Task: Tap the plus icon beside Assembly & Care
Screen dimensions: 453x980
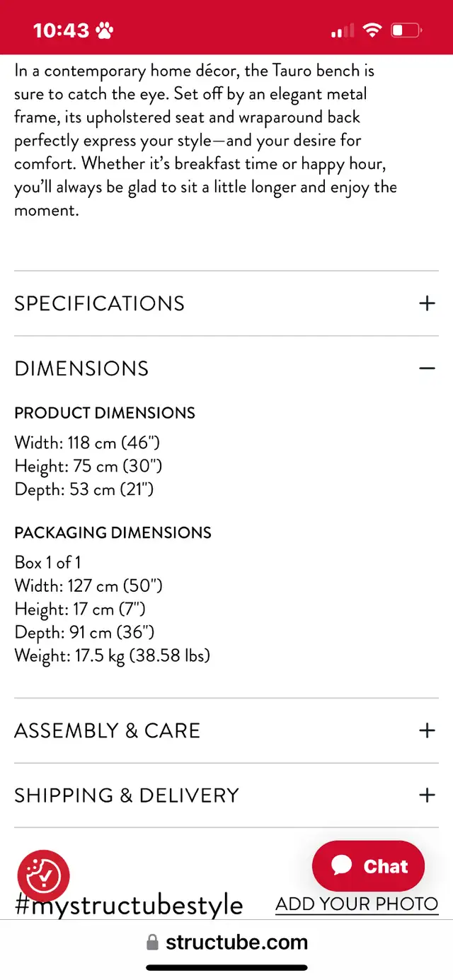Action: [427, 730]
